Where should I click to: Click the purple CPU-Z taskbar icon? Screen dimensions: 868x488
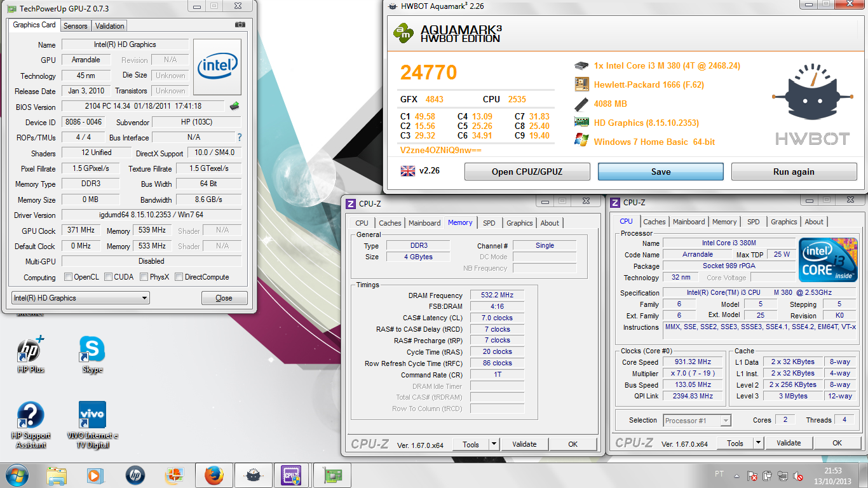point(291,475)
